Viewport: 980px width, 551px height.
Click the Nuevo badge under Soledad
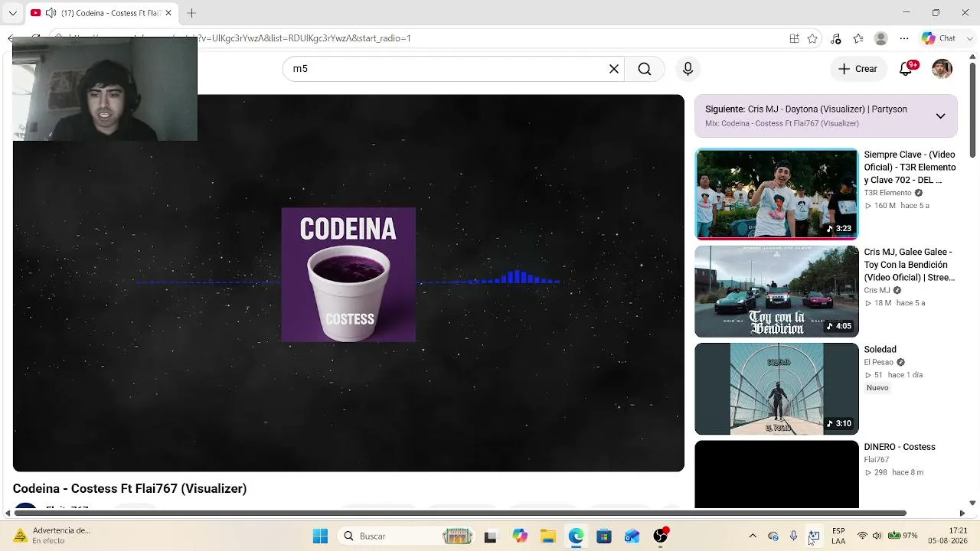(x=877, y=388)
